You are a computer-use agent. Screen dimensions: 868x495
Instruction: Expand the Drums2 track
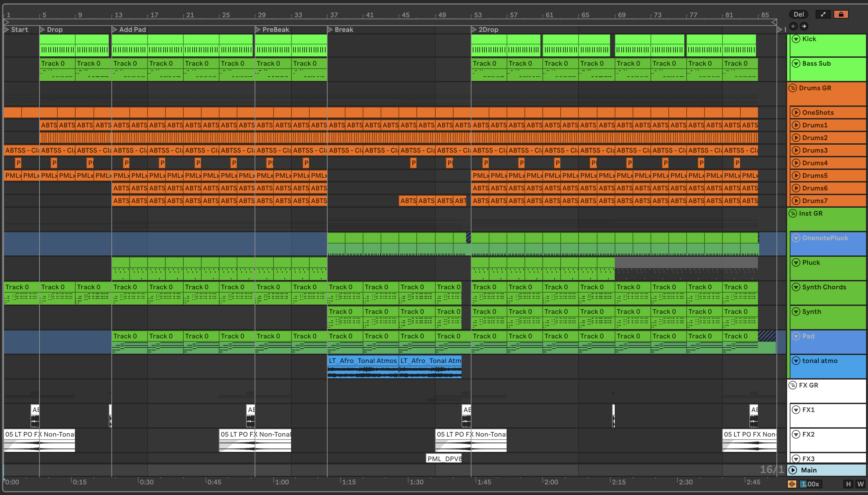[x=796, y=138]
